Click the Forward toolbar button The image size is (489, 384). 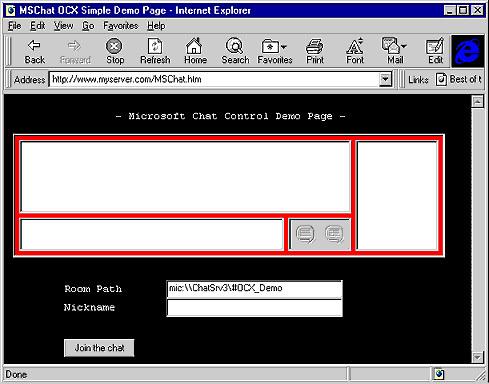75,51
